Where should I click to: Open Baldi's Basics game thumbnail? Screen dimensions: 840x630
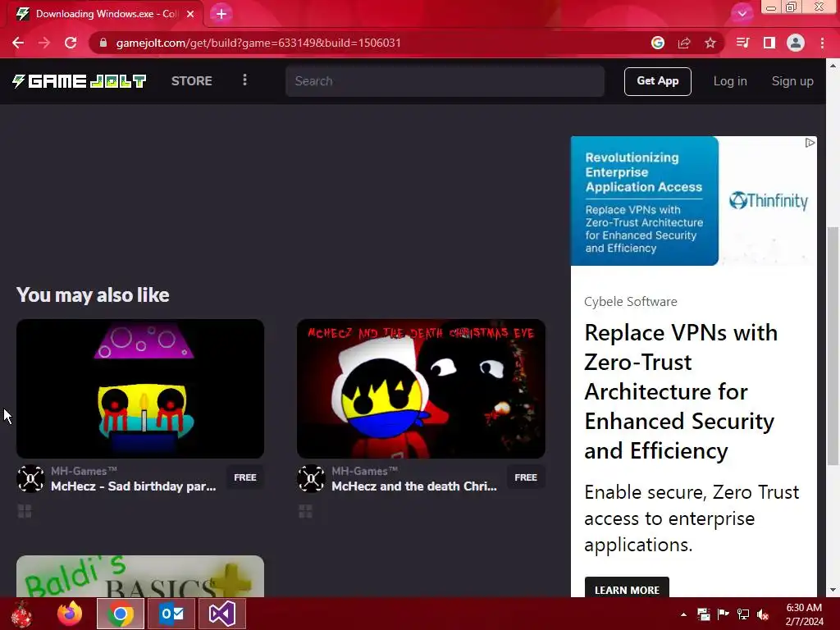click(140, 577)
